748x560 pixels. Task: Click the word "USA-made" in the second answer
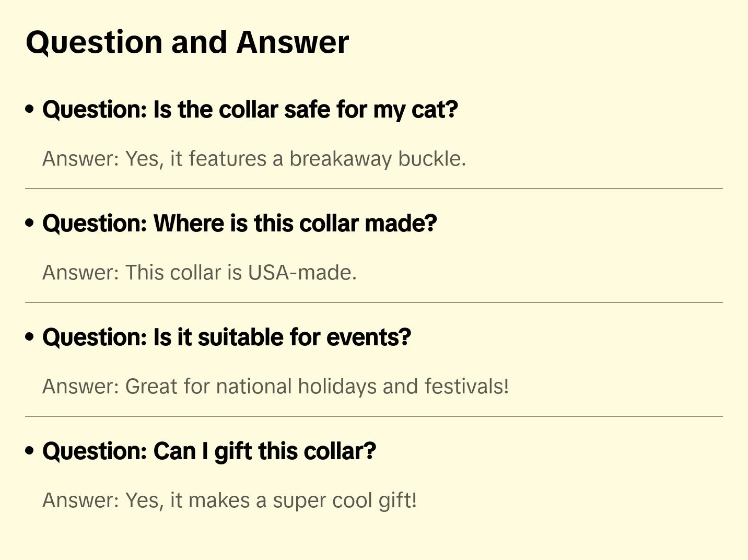pyautogui.click(x=302, y=273)
